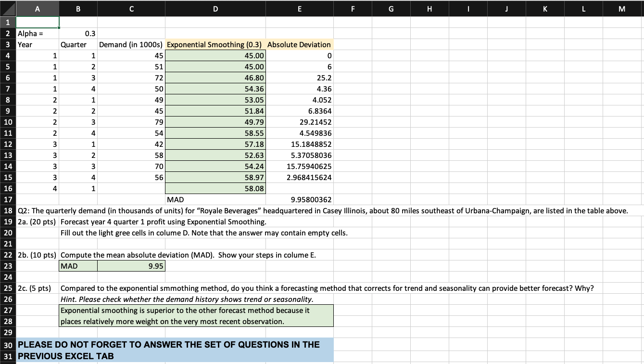This screenshot has width=644, height=364.
Task: Select the green 58.08 forecast cell
Action: pyautogui.click(x=215, y=188)
